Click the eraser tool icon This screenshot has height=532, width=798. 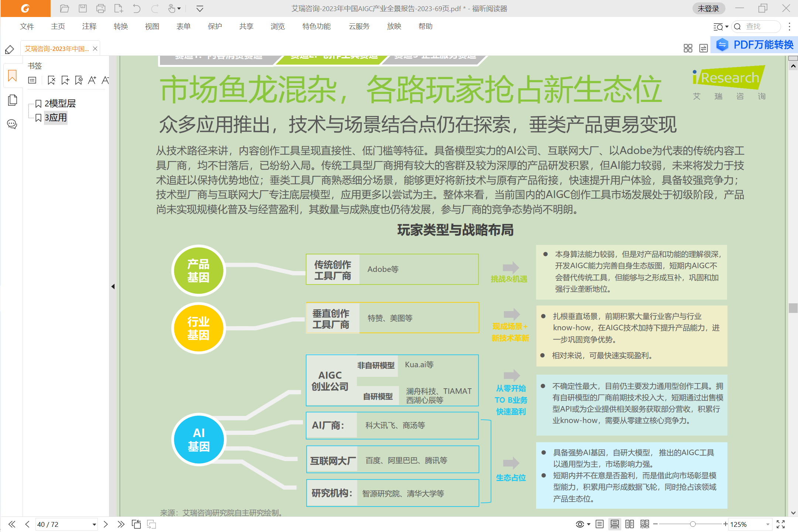coord(10,50)
